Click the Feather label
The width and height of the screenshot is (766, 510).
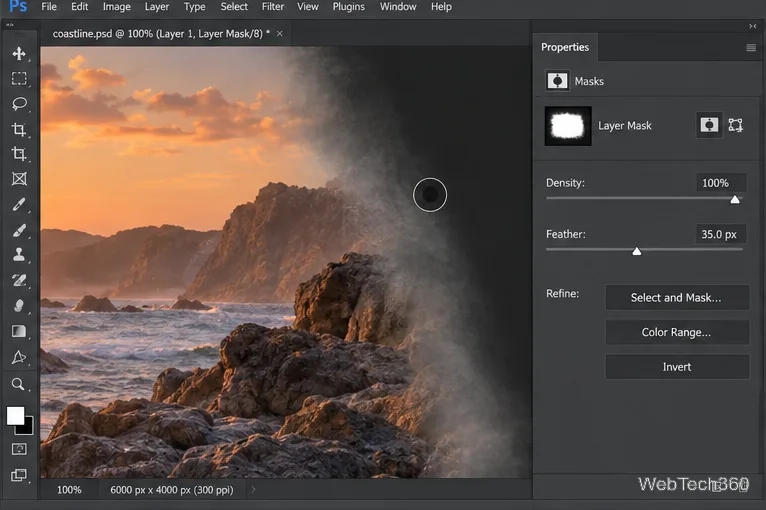click(x=566, y=234)
